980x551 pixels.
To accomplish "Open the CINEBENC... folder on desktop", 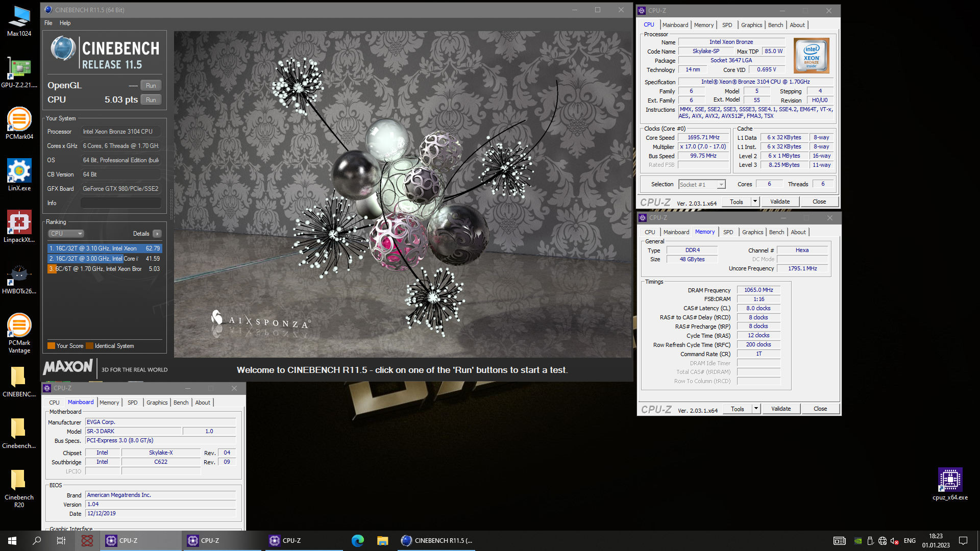I will [19, 382].
